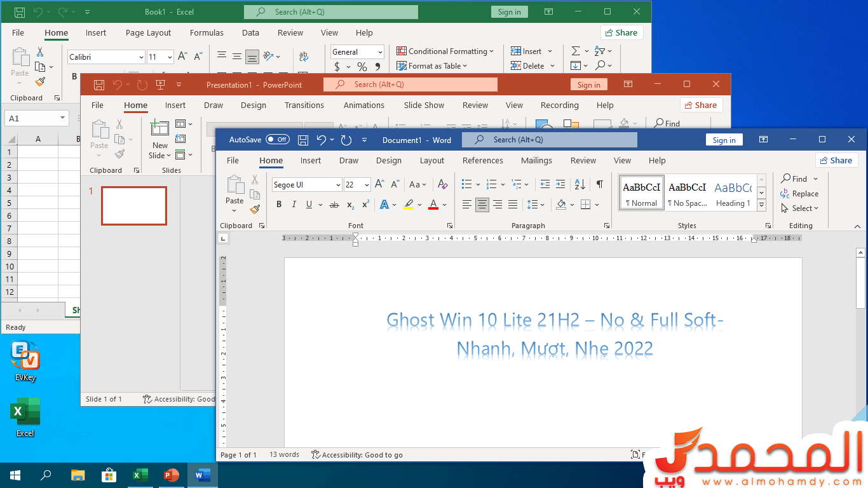Screen dimensions: 868x488
Task: Click the Format Painter brush in Word
Action: (255, 209)
